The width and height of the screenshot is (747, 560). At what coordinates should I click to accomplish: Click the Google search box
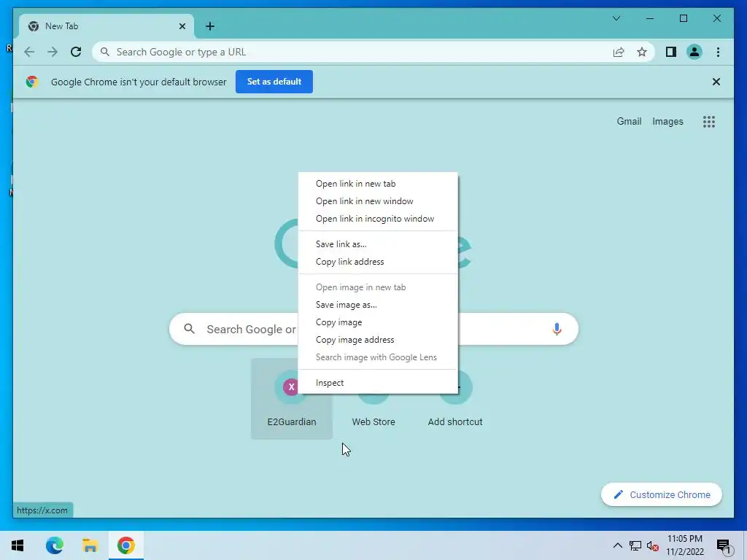373,329
